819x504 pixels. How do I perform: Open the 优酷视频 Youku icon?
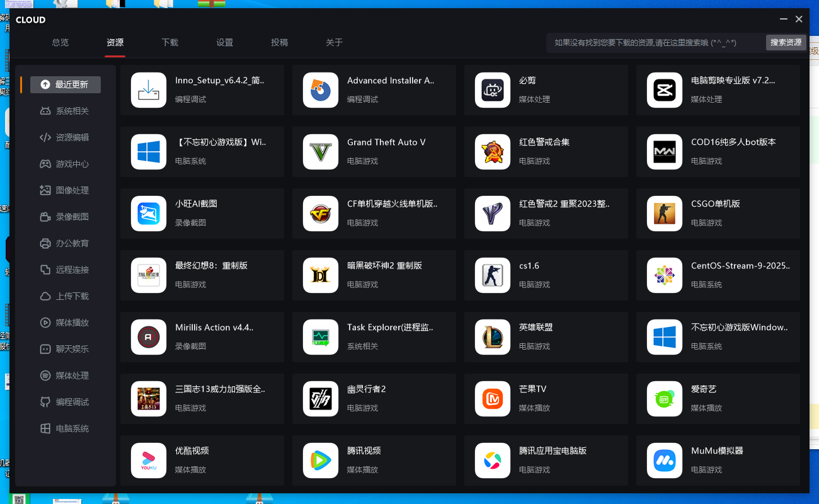(149, 461)
